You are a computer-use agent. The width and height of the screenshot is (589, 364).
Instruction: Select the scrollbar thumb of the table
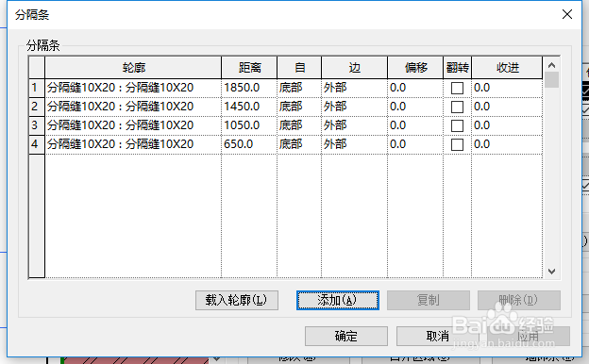pos(551,79)
